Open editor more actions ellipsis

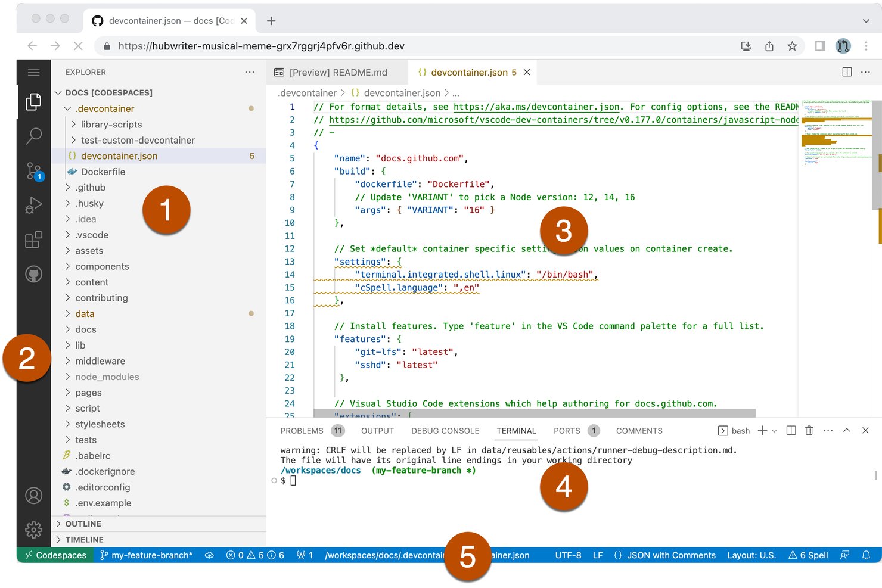pos(865,72)
